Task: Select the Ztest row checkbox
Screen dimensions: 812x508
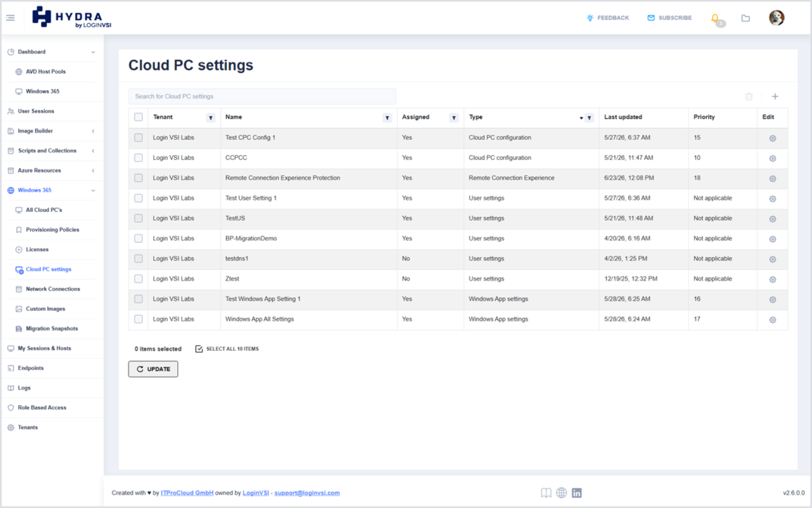Action: point(138,279)
